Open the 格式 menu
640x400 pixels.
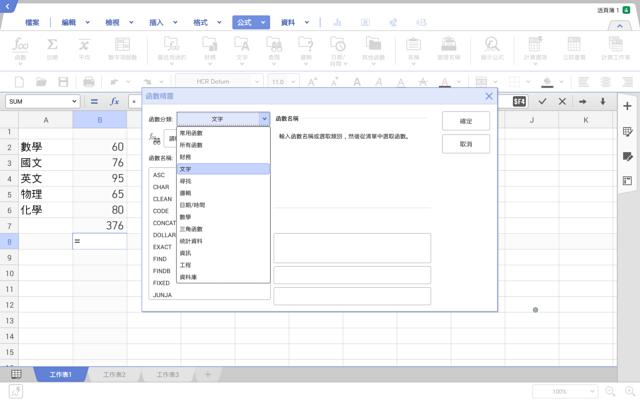(200, 22)
